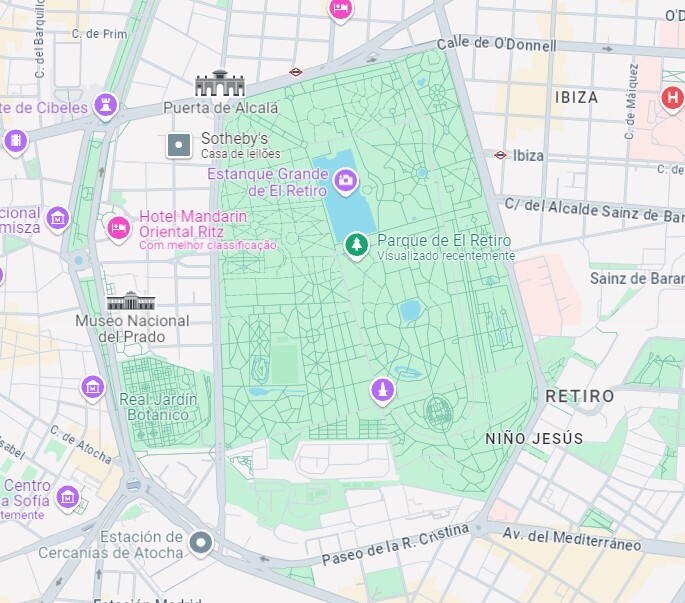Viewport: 685px width, 603px height.
Task: Select the purple monument pin inside Retiro park
Action: [383, 390]
